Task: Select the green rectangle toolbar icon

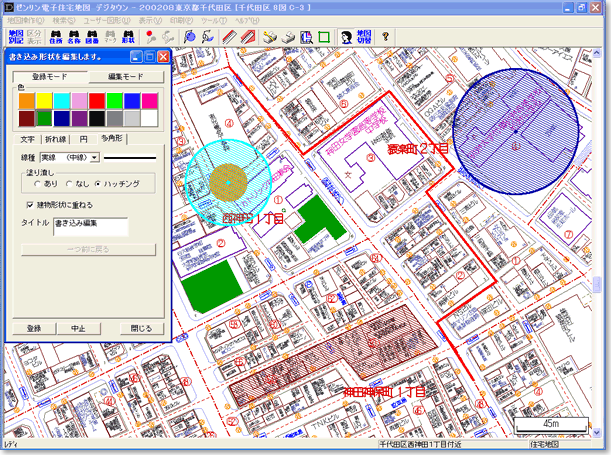Action: [x=324, y=37]
